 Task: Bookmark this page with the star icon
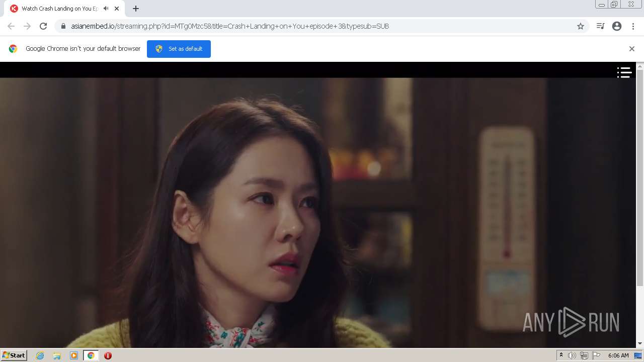coord(581,26)
